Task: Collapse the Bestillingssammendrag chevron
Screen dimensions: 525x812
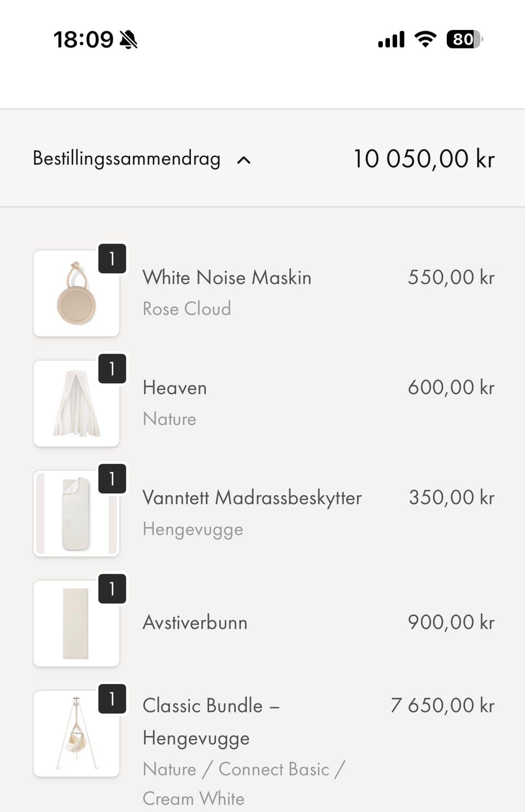Action: click(244, 160)
